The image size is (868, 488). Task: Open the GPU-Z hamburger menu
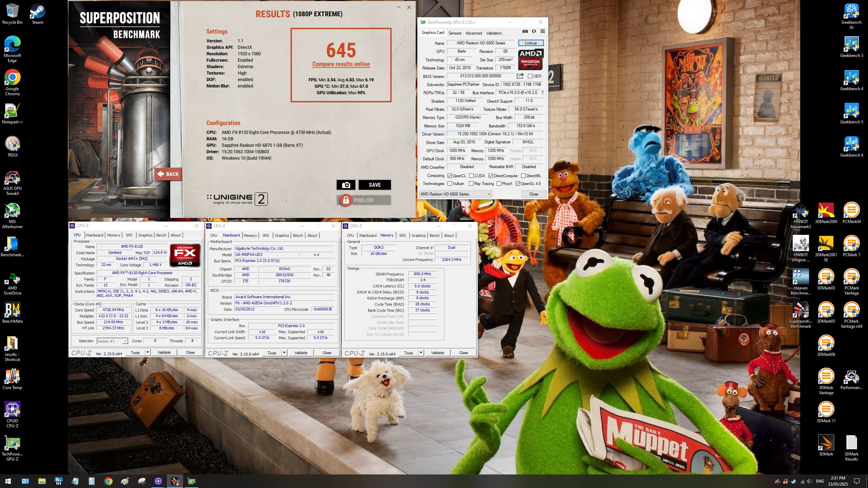click(x=542, y=31)
